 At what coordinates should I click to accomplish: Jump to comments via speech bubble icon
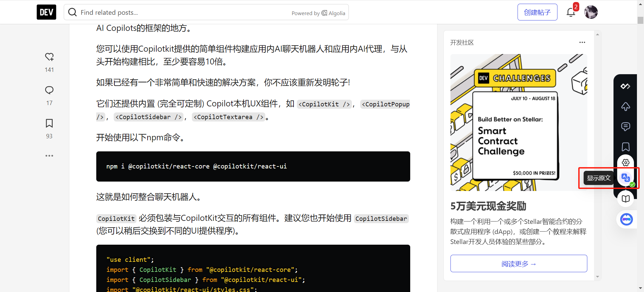49,90
